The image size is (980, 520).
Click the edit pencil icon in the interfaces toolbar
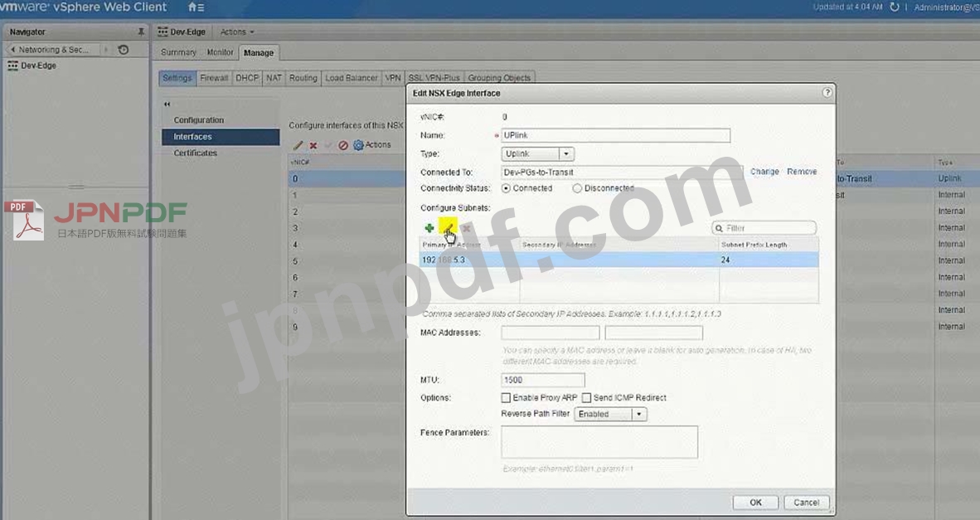pos(298,145)
